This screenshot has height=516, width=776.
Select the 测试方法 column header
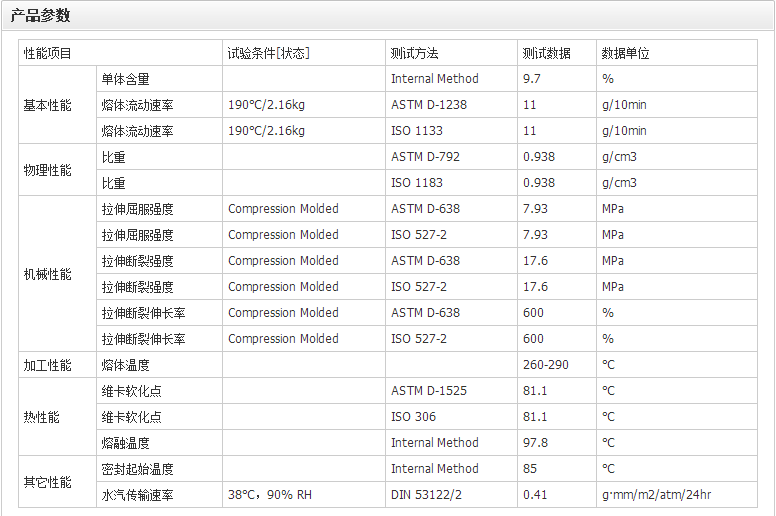[415, 53]
